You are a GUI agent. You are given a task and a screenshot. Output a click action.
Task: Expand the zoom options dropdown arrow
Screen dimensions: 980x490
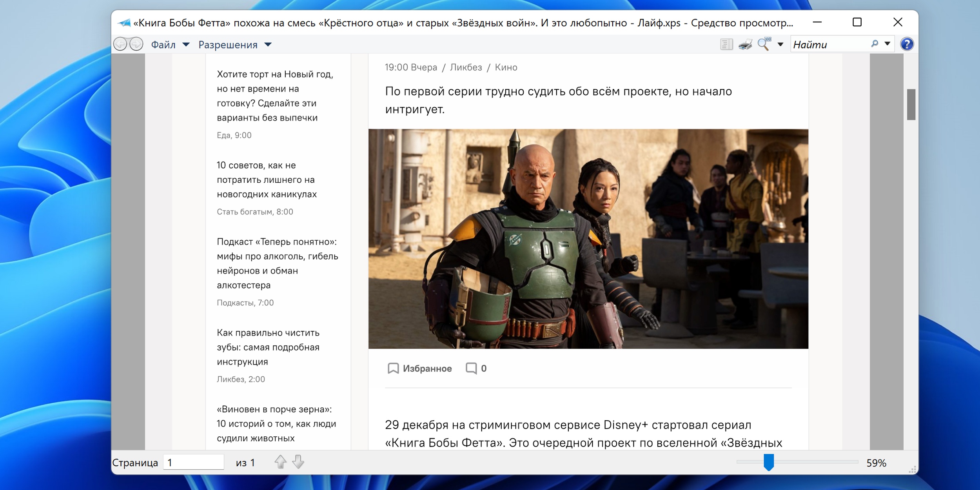pos(780,44)
